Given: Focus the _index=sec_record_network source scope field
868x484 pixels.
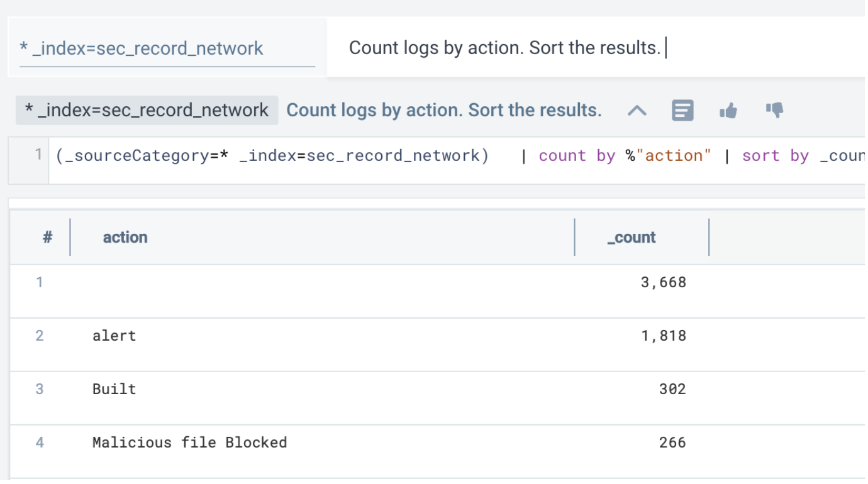Looking at the screenshot, I should tap(167, 48).
